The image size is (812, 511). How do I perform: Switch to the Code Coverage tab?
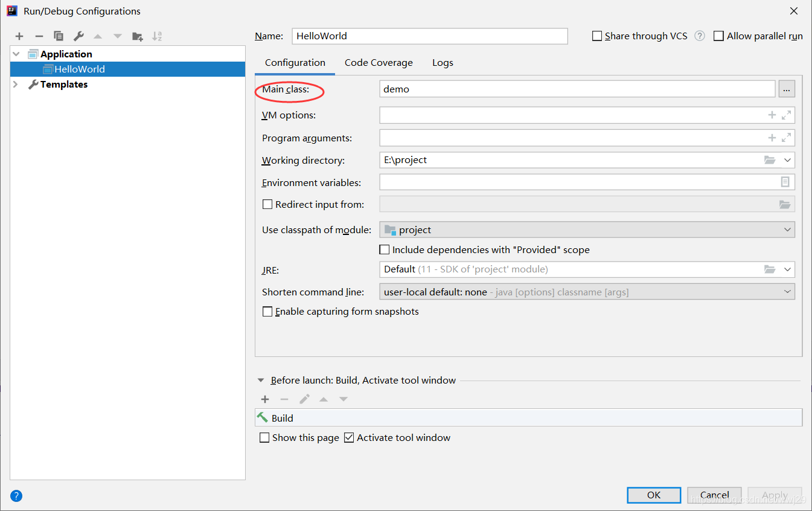(x=379, y=63)
